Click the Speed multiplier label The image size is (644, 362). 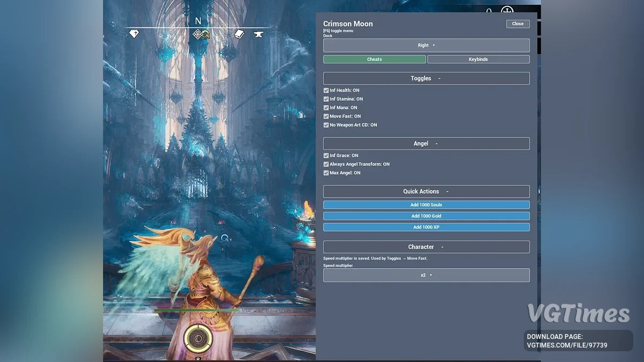[338, 265]
